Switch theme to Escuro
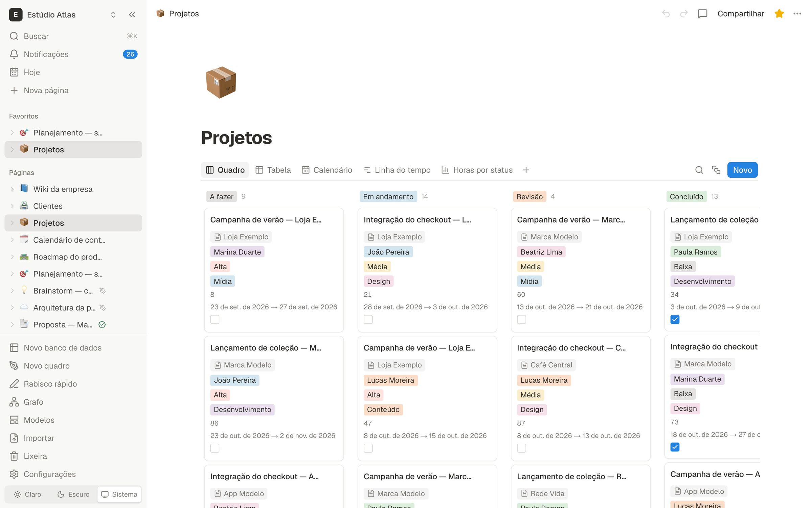The image size is (812, 508). (x=73, y=494)
